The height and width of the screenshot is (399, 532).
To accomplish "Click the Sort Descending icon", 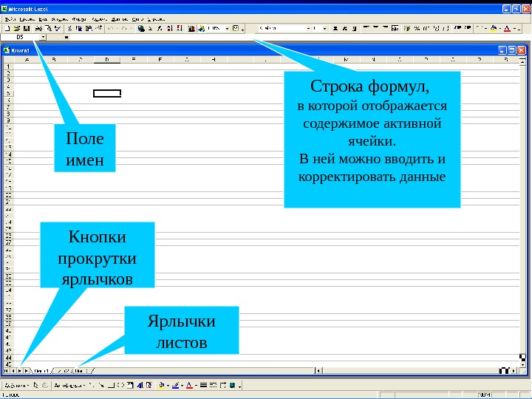I will coord(179,29).
